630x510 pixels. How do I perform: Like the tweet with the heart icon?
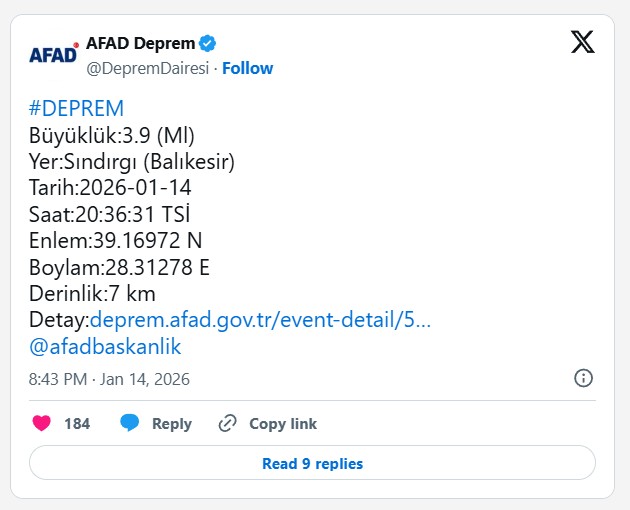pos(41,423)
